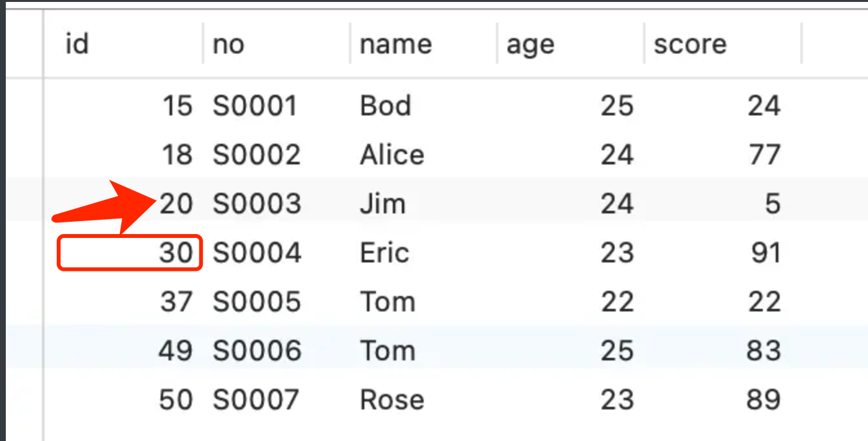868x441 pixels.
Task: Select the S0007 cell
Action: click(x=256, y=400)
